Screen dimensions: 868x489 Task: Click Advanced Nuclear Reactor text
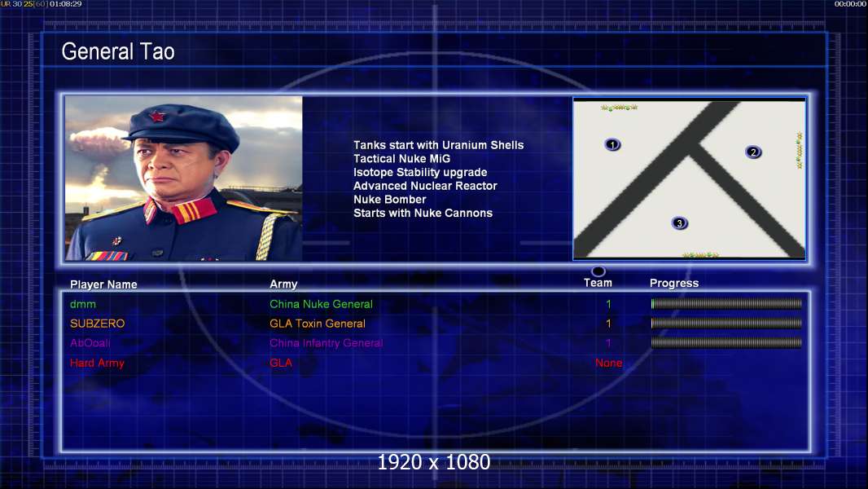[425, 186]
